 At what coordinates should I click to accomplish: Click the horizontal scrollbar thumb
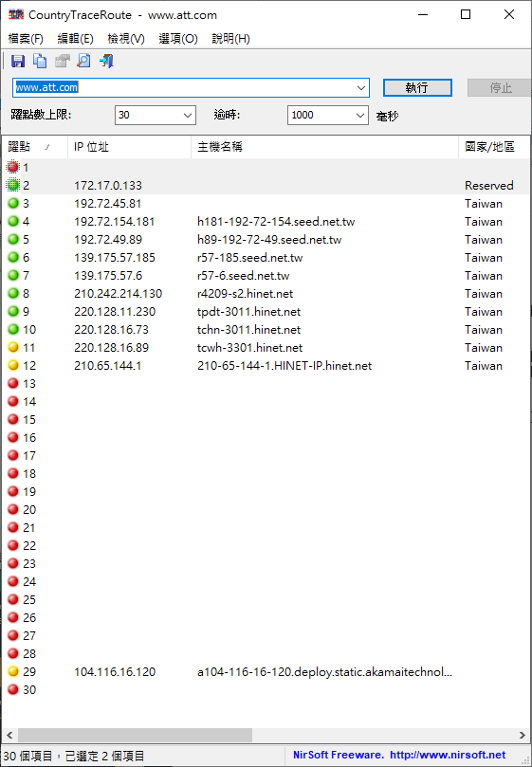135,735
